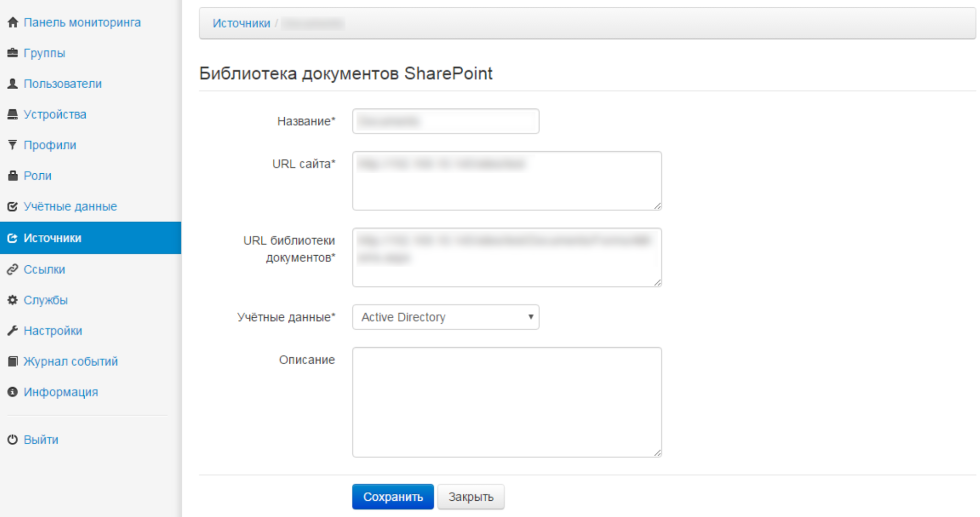The image size is (980, 517).
Task: Open Журнал событий in the sidebar
Action: (x=71, y=361)
